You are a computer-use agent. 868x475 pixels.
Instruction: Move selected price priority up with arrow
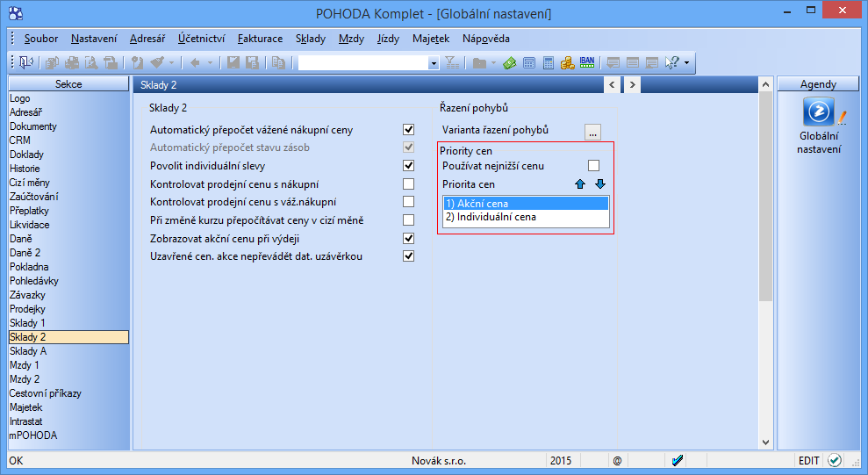(580, 184)
